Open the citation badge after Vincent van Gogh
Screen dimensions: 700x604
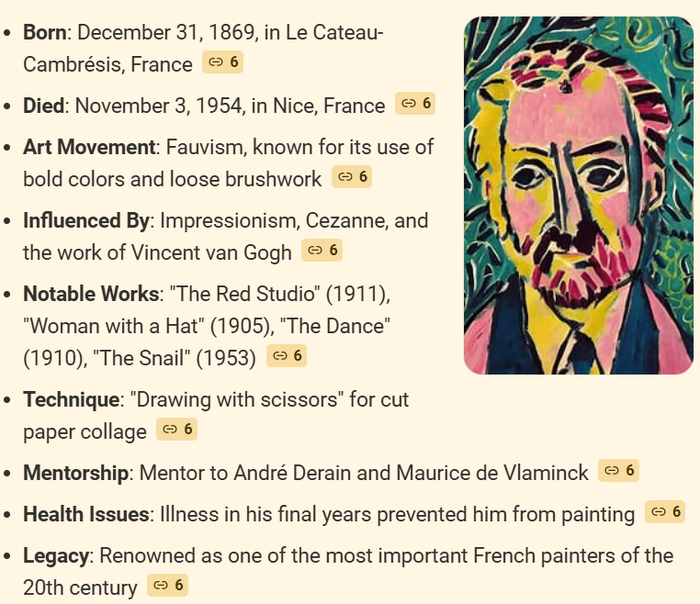coord(322,250)
